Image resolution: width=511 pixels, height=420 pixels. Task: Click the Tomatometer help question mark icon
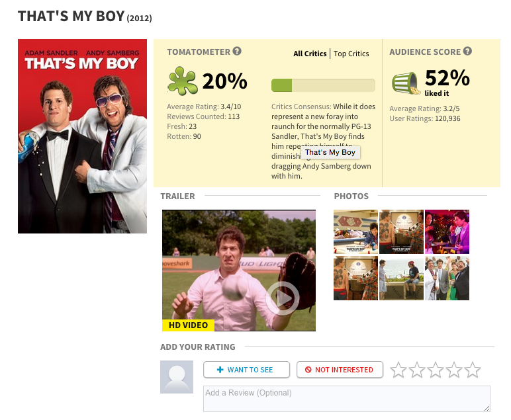[237, 51]
